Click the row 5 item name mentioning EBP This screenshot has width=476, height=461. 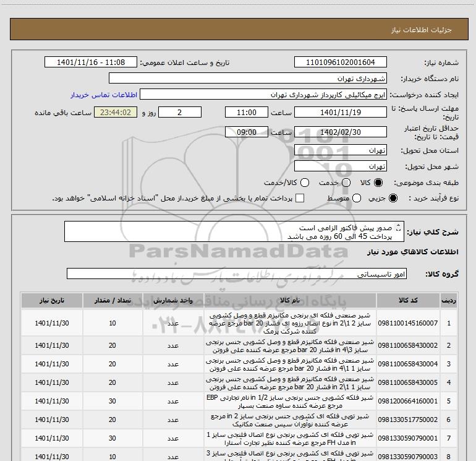tap(290, 401)
